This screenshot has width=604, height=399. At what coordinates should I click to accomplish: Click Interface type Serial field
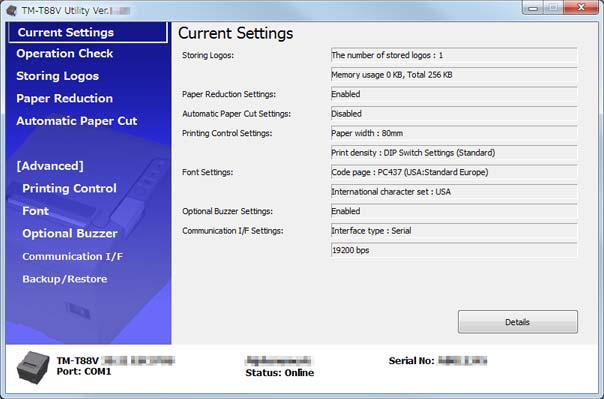[x=454, y=231]
